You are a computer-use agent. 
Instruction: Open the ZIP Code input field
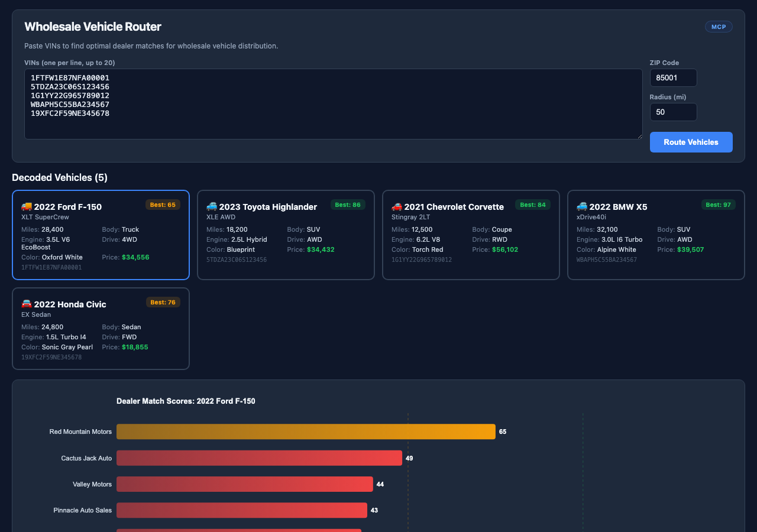coord(673,77)
